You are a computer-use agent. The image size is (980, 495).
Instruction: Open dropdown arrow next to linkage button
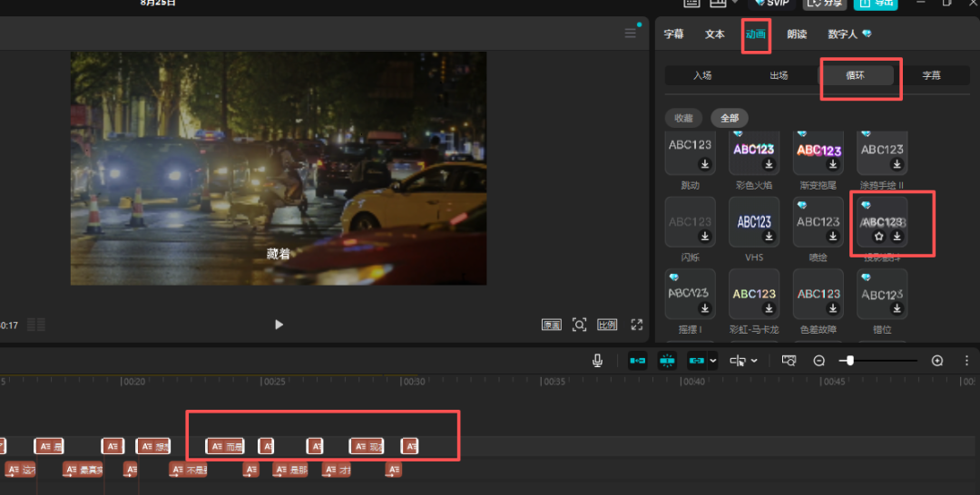(712, 361)
